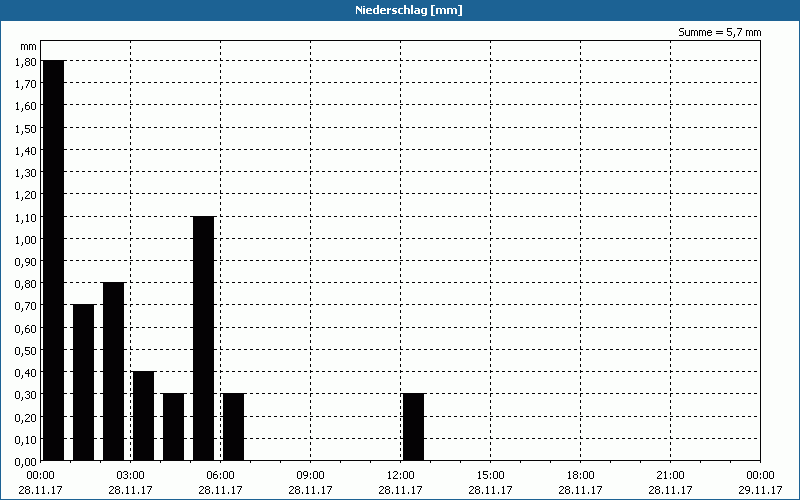This screenshot has width=800, height=500.
Task: Click the 18:00 time axis label
Action: coord(580,476)
